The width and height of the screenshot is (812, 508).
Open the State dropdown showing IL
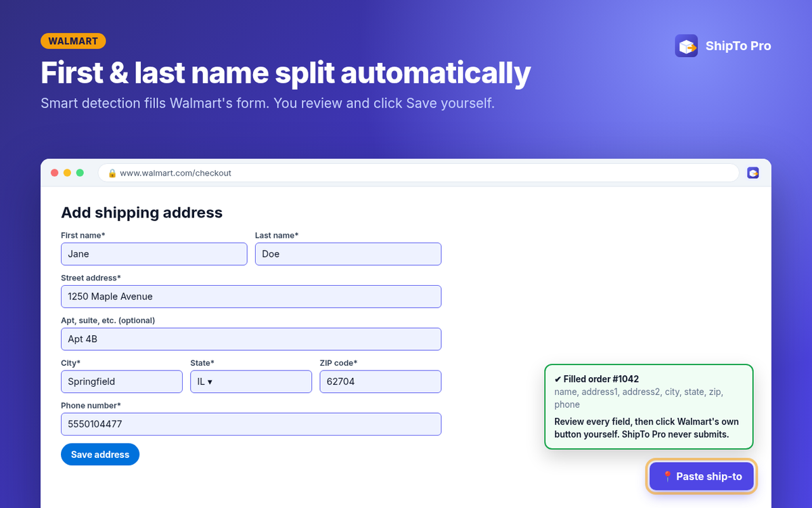point(251,381)
